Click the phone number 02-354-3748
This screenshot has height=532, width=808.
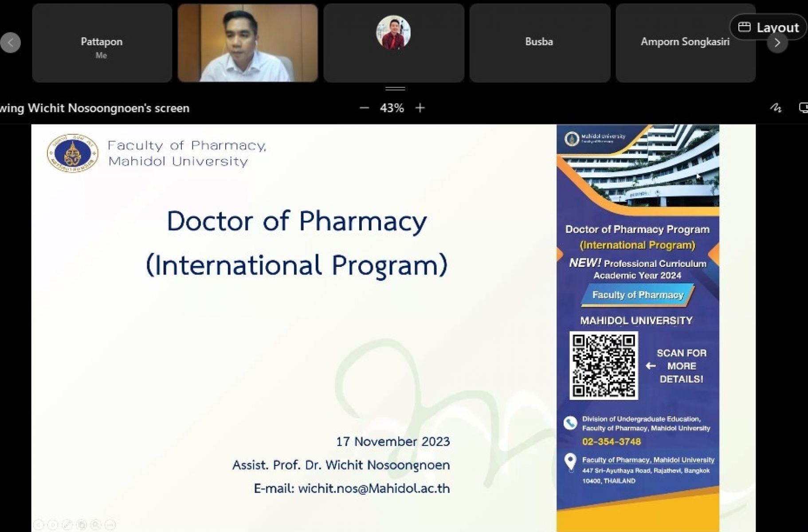(x=612, y=442)
